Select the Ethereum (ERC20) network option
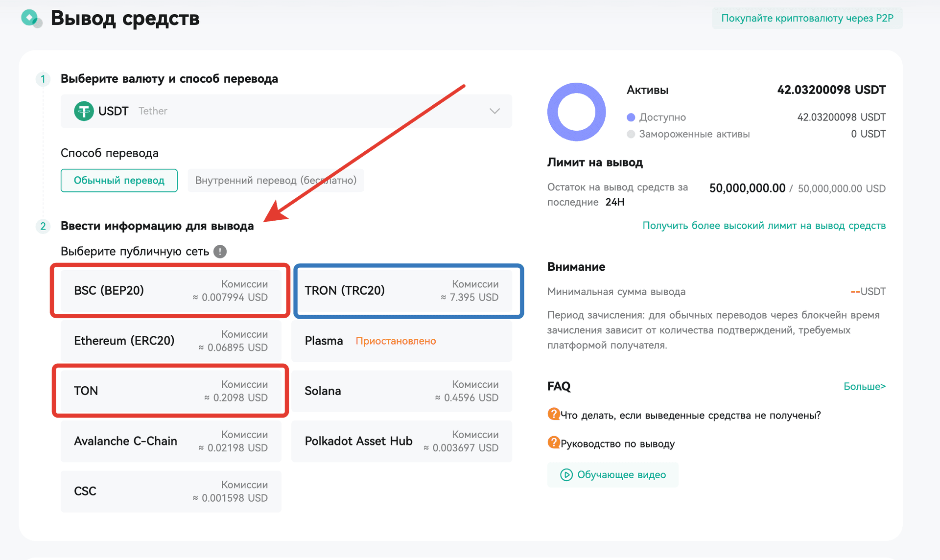The width and height of the screenshot is (940, 560). click(171, 341)
